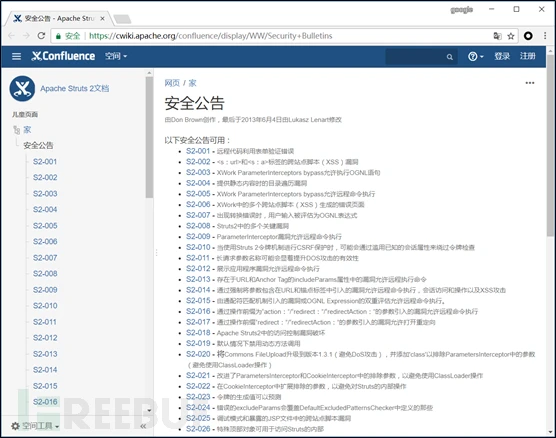Click the search magnifier icon
556x438 pixels.
pyautogui.click(x=450, y=57)
